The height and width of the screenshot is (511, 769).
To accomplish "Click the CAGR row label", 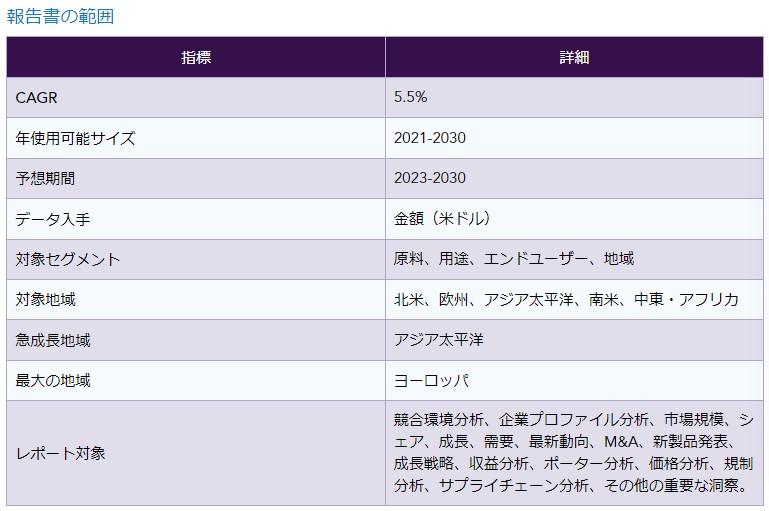I will click(x=36, y=98).
